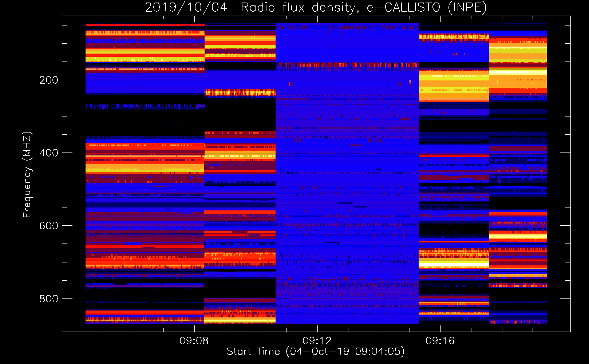Click the plot title '2019/10/04 Radio flux density'

point(251,8)
